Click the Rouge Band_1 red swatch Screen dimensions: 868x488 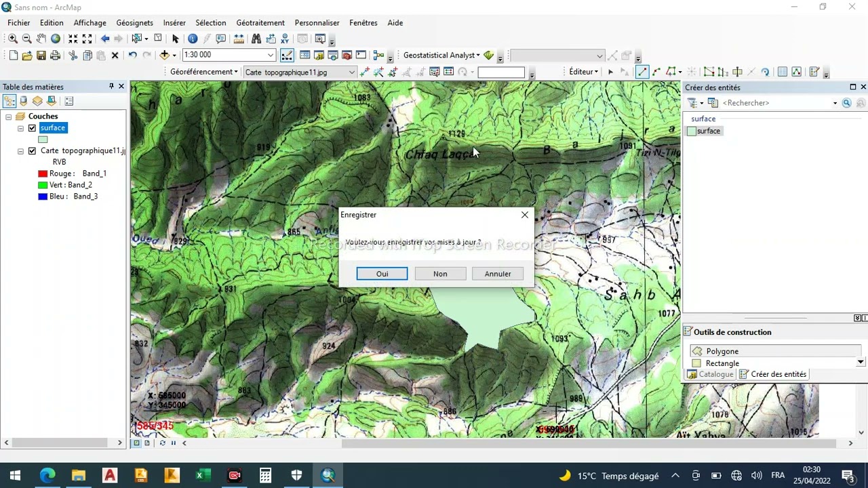point(43,174)
